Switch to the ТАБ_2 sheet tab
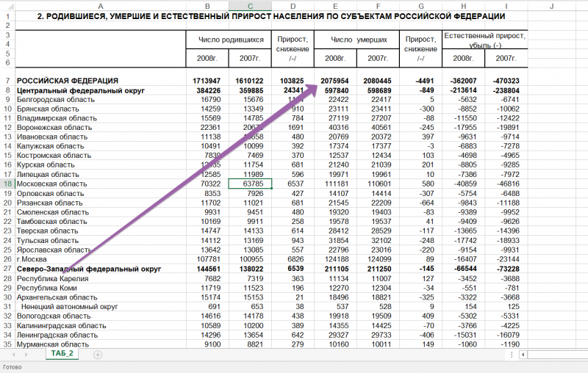 point(62,353)
